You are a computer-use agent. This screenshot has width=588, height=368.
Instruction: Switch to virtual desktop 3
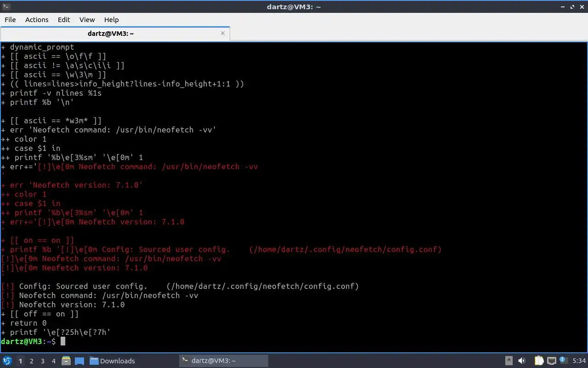coord(42,361)
